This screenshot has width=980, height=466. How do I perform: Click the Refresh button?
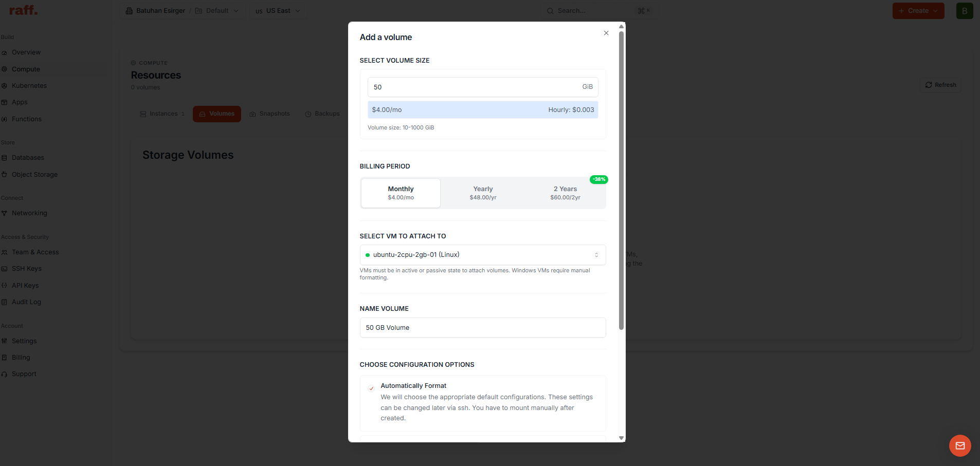click(940, 85)
